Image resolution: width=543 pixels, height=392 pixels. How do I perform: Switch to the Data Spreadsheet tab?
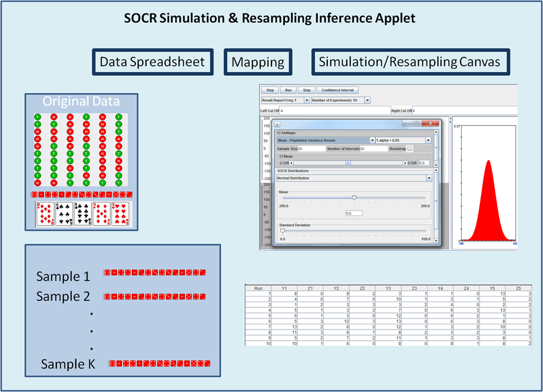point(153,62)
